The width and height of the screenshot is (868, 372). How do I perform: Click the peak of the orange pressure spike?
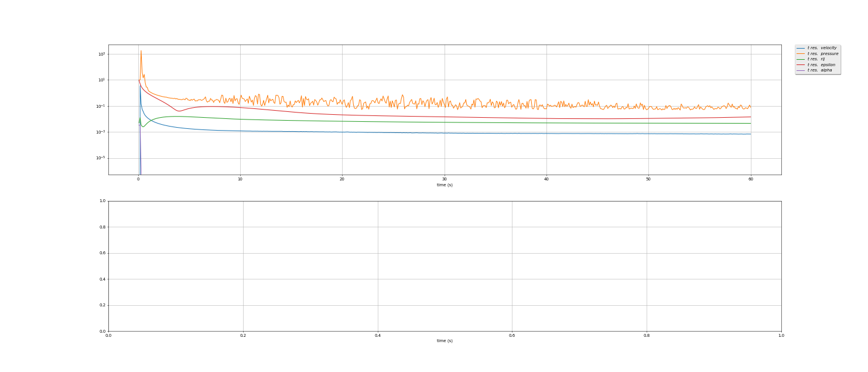141,51
